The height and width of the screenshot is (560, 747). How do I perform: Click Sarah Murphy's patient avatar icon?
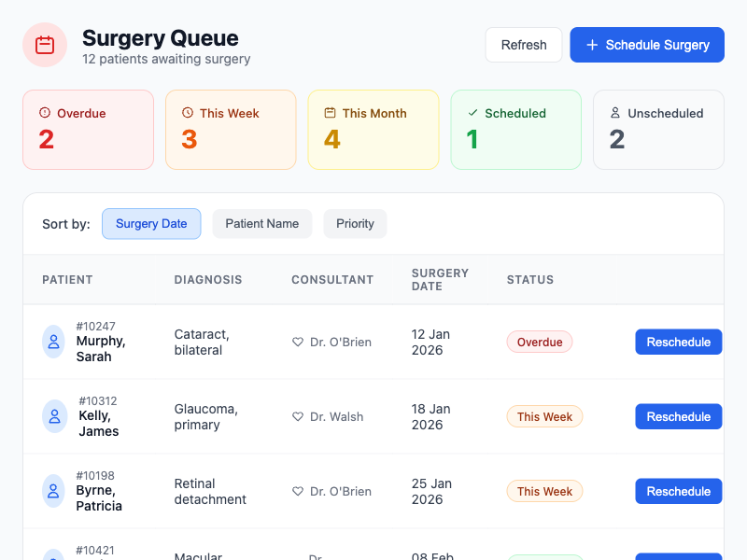click(x=53, y=342)
